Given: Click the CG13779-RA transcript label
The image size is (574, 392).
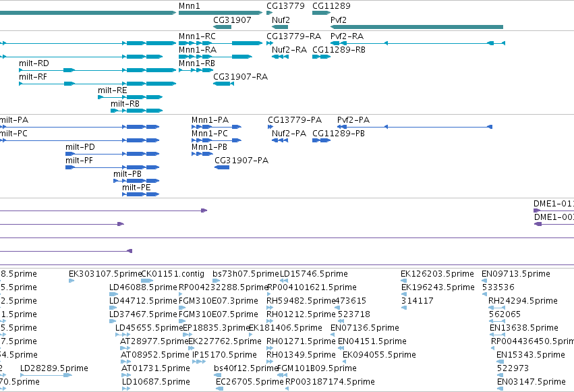Looking at the screenshot, I should [x=293, y=36].
